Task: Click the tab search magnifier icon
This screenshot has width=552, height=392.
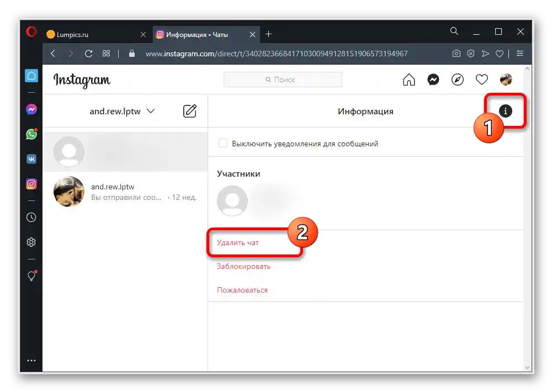Action: 454,31
